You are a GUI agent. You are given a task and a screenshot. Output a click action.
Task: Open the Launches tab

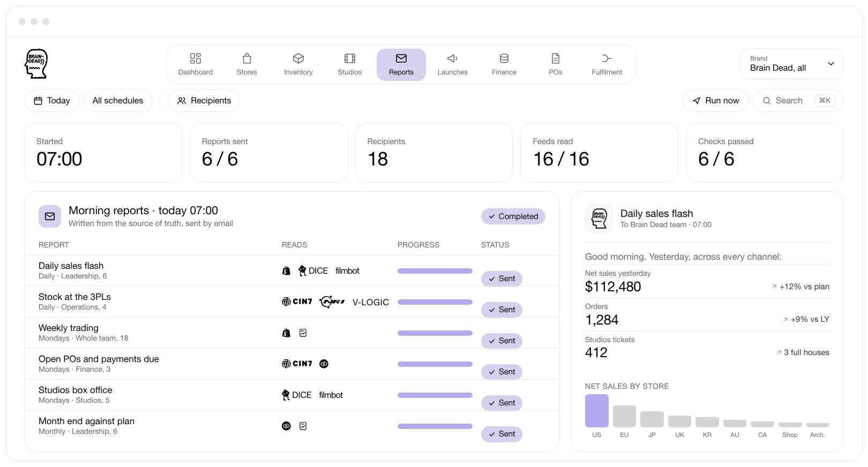453,65
